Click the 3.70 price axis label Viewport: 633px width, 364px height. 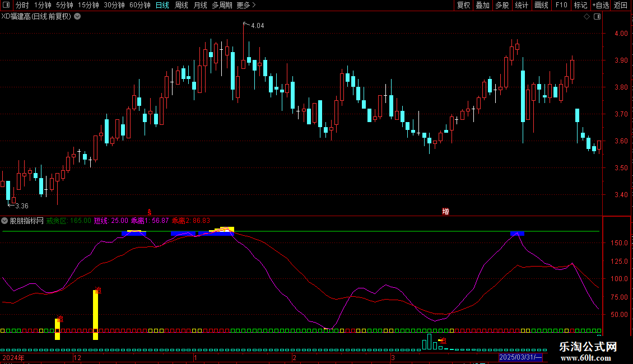point(621,114)
